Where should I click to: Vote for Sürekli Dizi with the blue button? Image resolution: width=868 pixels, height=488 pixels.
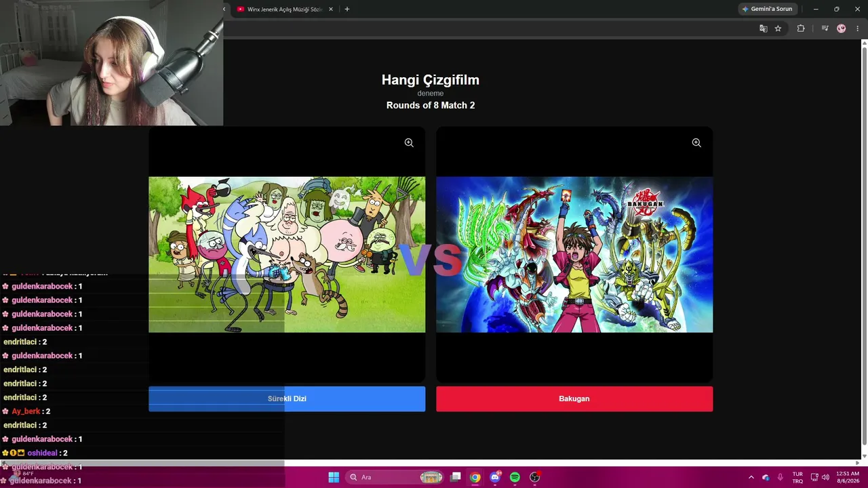[x=287, y=399]
